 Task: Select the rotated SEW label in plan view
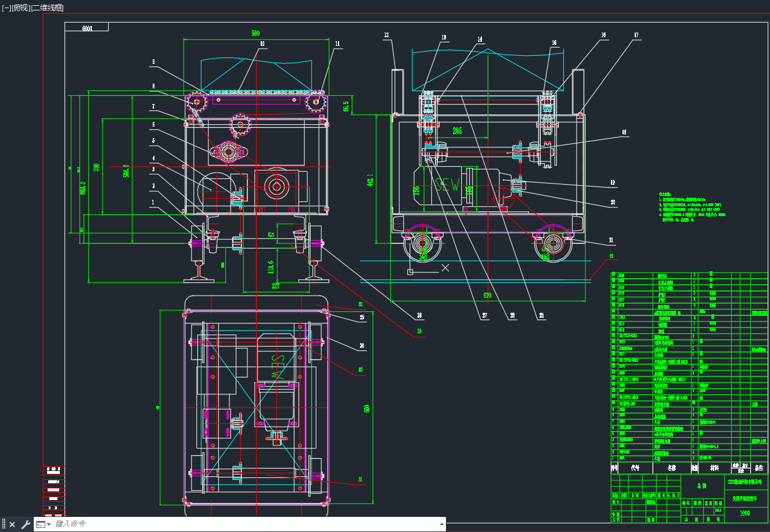pos(278,367)
